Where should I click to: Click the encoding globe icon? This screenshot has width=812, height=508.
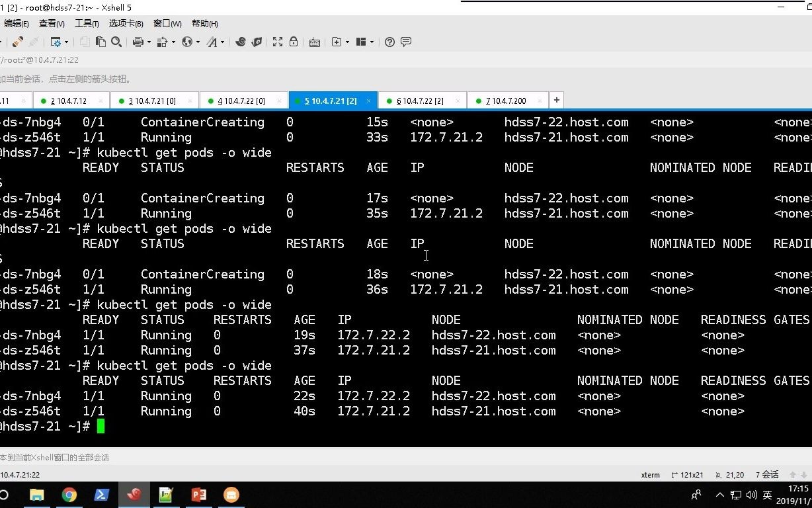[187, 42]
